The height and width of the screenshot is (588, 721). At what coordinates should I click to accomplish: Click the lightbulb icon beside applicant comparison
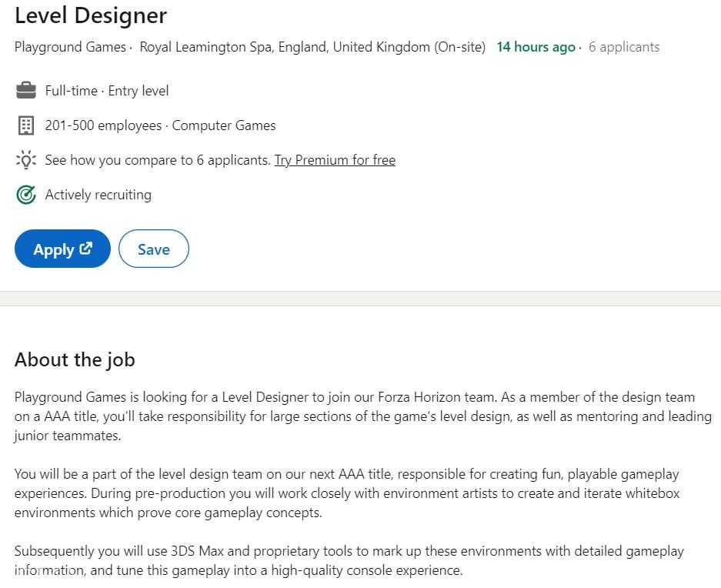click(x=26, y=160)
